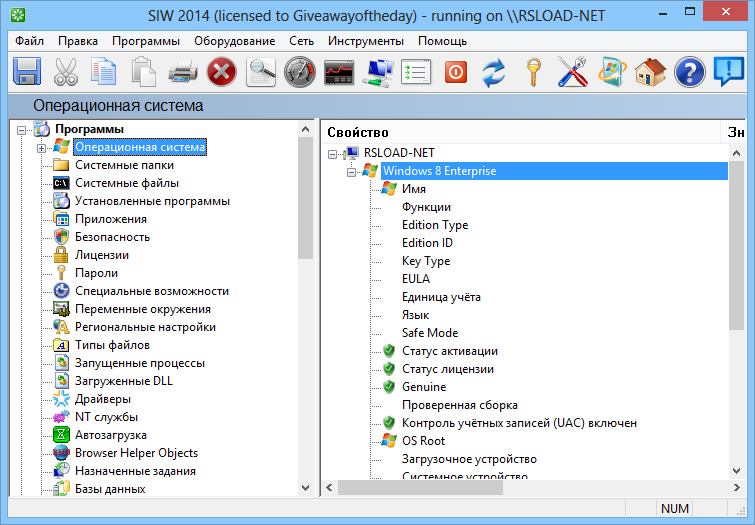Screen dimensions: 755x525
Task: Open the Файл menu
Action: (x=29, y=41)
